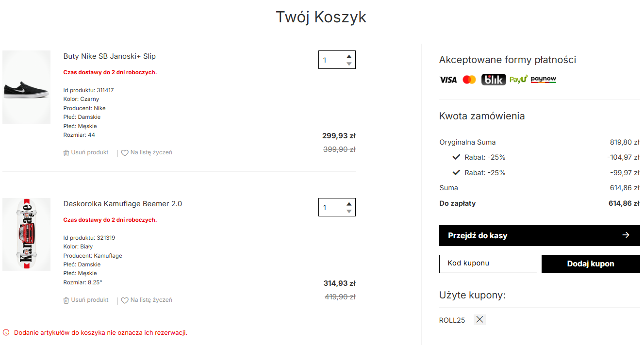644x345 pixels.
Task: Click the BLIK payment logo
Action: click(494, 80)
